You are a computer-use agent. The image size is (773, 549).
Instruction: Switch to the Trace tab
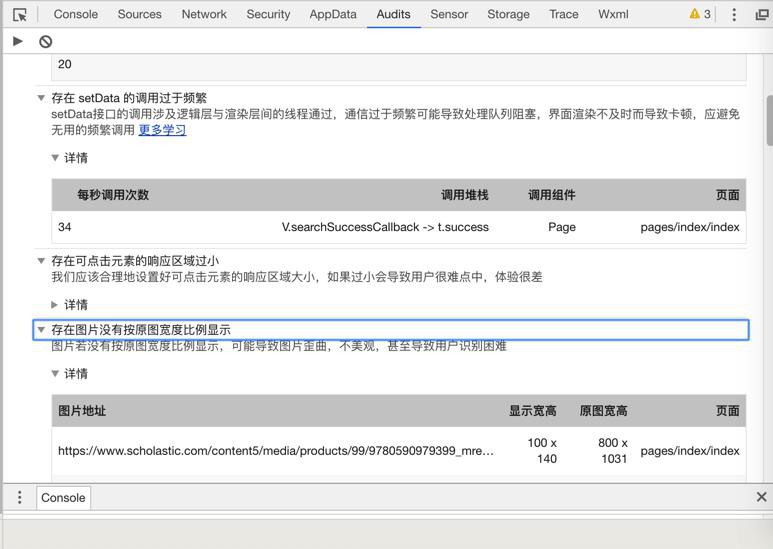[x=563, y=14]
